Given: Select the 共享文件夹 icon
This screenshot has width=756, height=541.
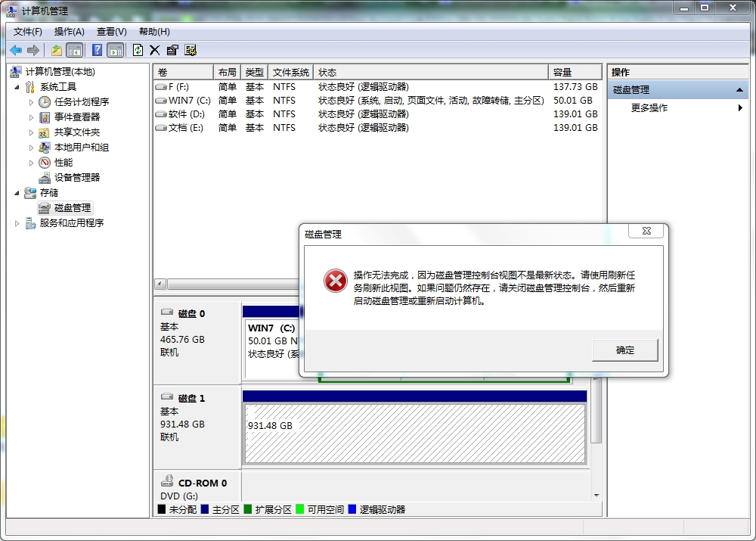Looking at the screenshot, I should click(44, 132).
